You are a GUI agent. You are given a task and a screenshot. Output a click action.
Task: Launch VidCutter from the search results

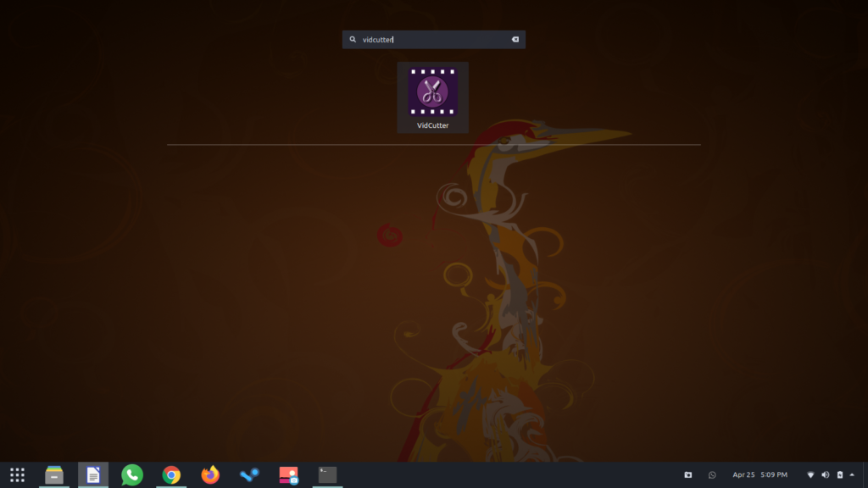pyautogui.click(x=432, y=97)
